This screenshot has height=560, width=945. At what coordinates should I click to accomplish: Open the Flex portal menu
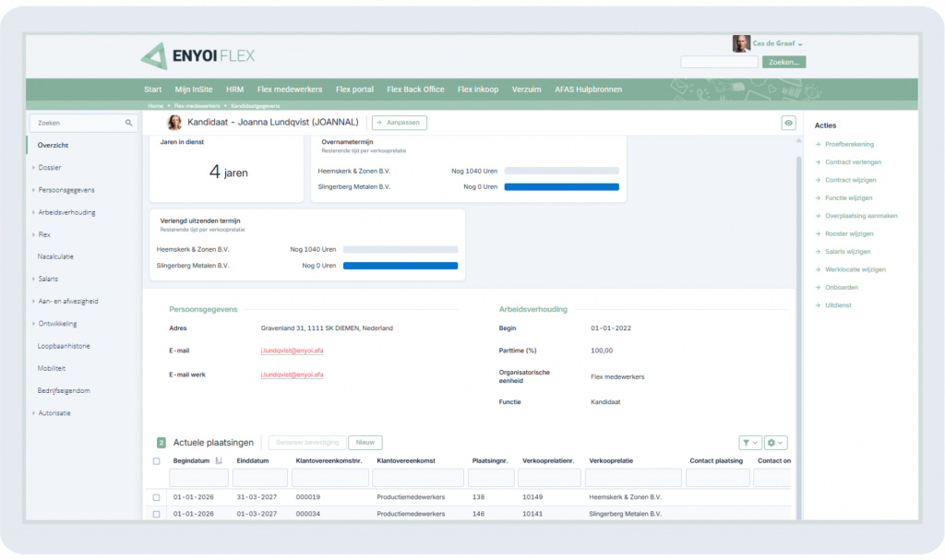point(354,89)
